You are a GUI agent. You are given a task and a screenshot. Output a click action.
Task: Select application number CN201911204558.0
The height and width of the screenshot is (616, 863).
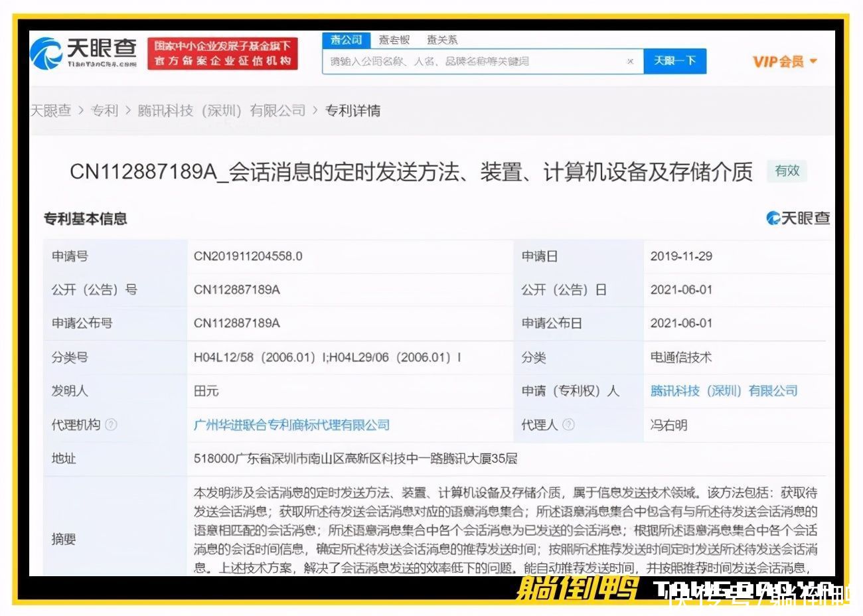click(x=248, y=256)
